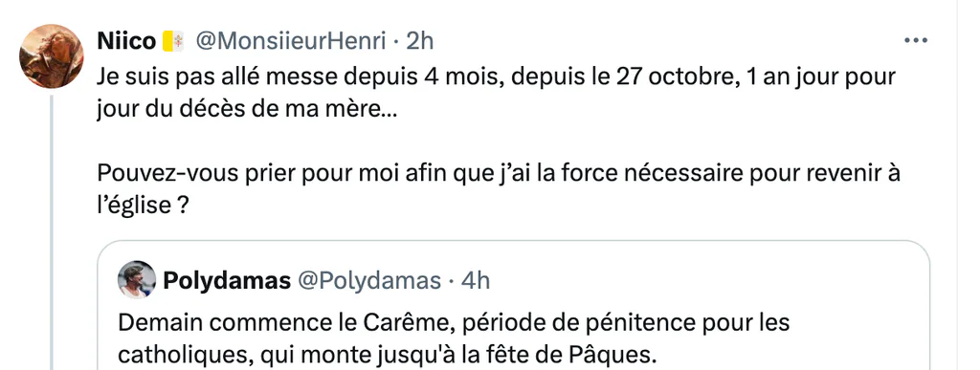Open Niico's profile picture
This screenshot has height=370, width=980.
click(x=52, y=56)
